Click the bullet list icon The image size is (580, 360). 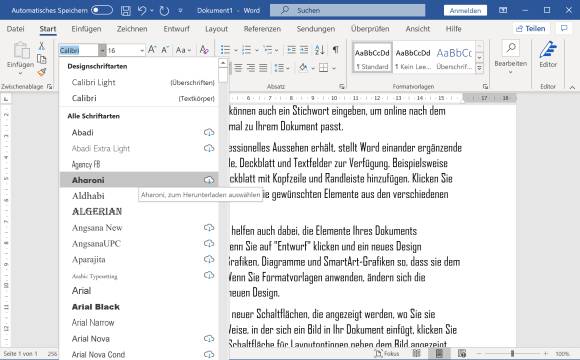pyautogui.click(x=225, y=50)
